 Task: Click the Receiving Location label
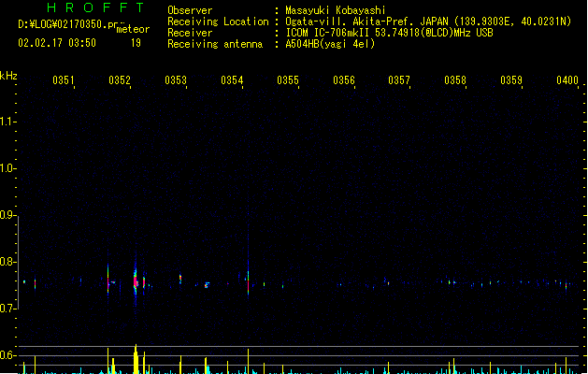click(218, 22)
